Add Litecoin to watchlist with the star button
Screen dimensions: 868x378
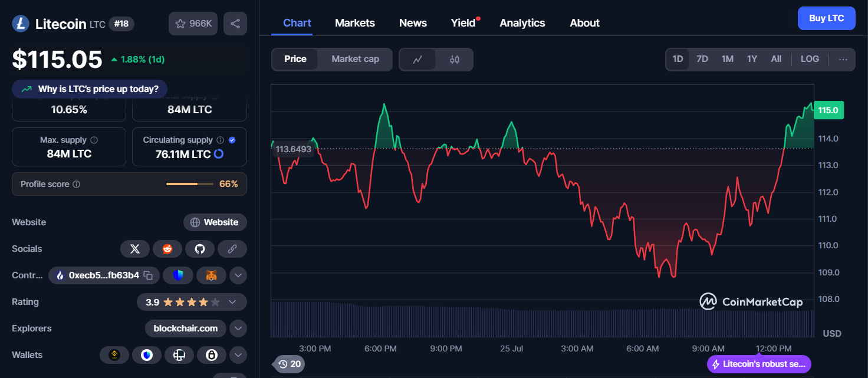(193, 24)
